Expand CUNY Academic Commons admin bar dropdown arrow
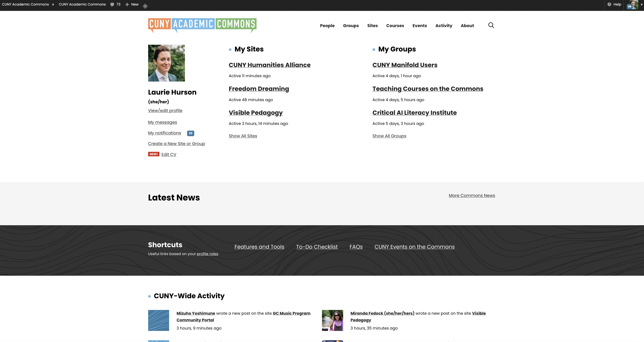 53,5
